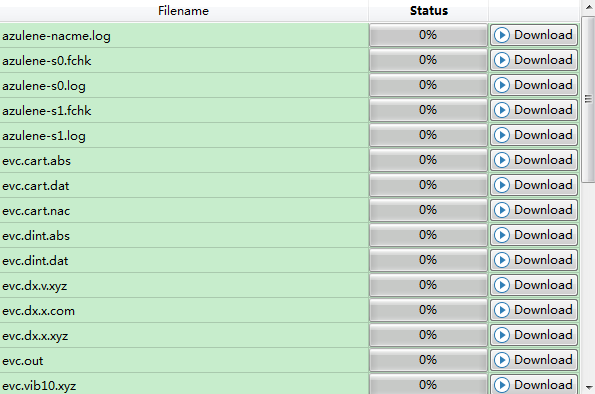Click the progress bar for evc.cart.dat
The width and height of the screenshot is (595, 394).
click(x=428, y=185)
